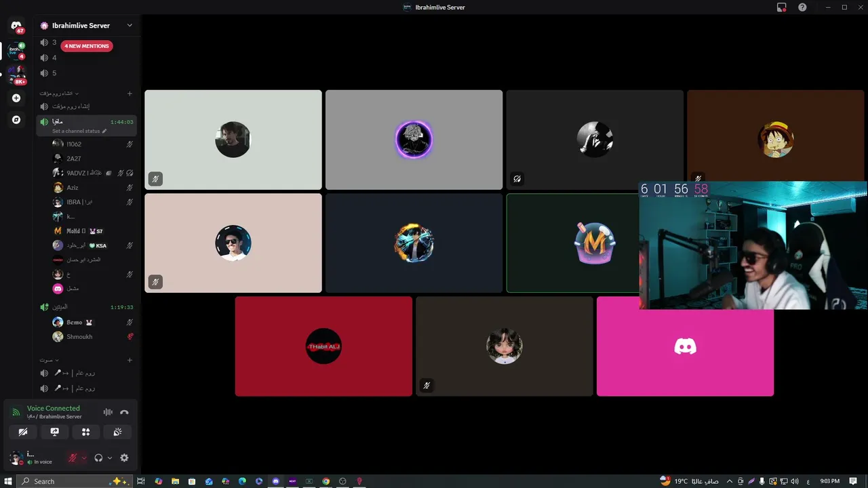Open Discord app in Windows taskbar
868x488 pixels.
(276, 481)
